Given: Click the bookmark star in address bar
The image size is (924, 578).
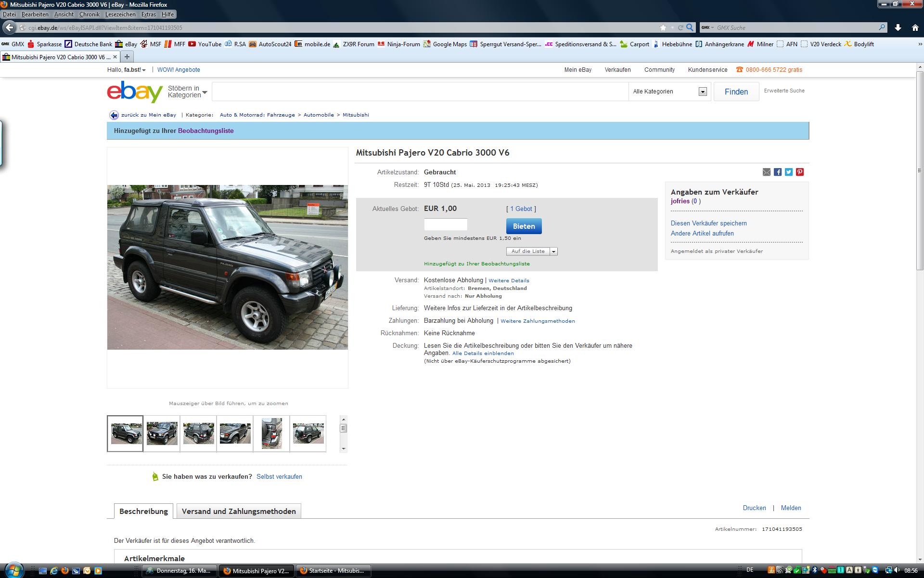Looking at the screenshot, I should 663,27.
